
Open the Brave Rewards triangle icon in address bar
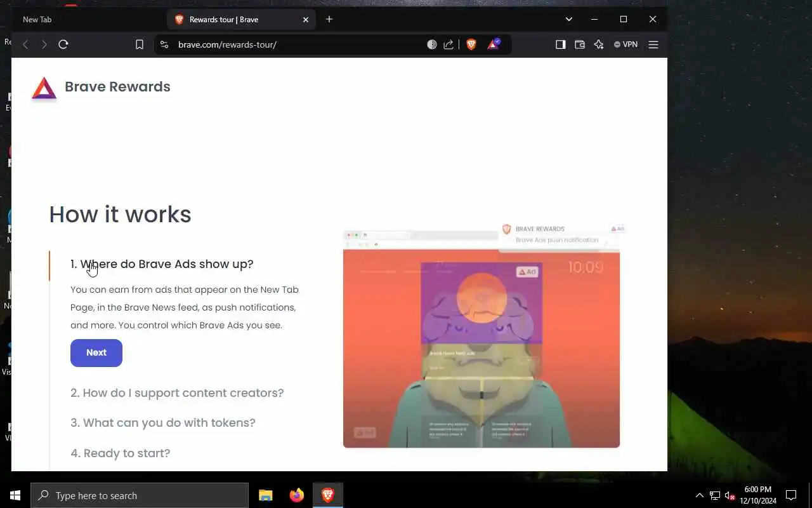(494, 44)
